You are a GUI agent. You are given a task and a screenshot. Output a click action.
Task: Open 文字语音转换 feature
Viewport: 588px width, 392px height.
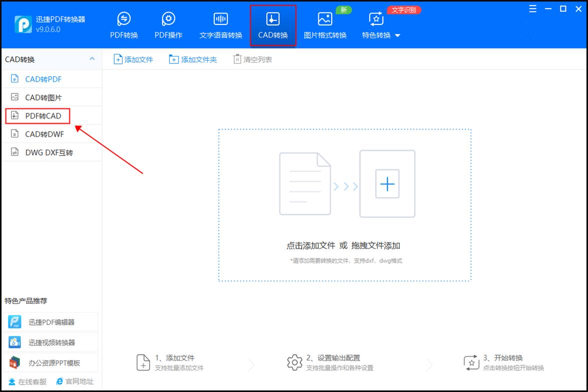[x=220, y=25]
